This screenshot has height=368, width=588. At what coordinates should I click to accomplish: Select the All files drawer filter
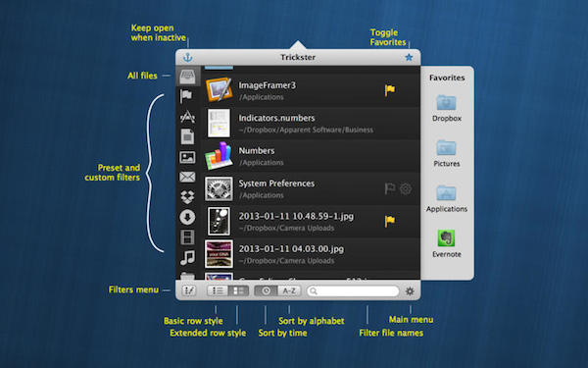point(187,77)
